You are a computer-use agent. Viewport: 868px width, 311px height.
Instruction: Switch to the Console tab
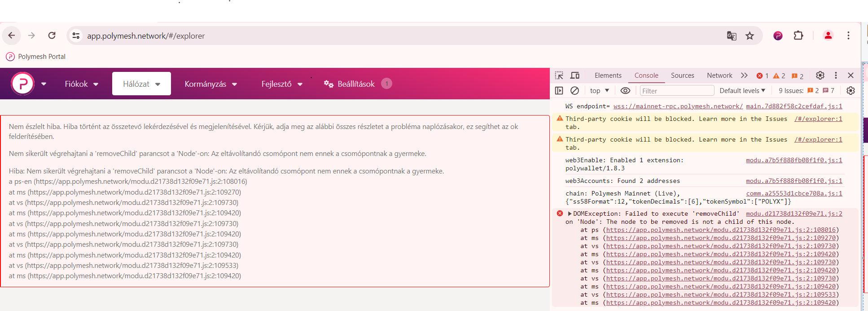[x=646, y=76]
